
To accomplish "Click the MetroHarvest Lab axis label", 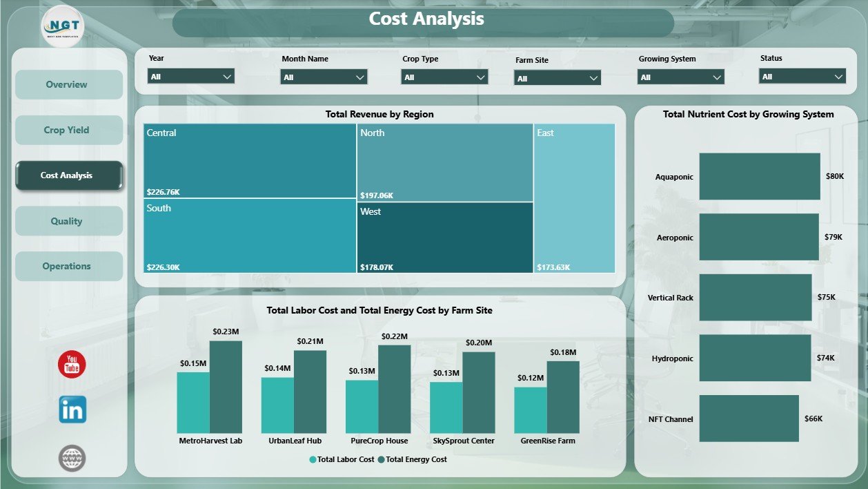I will coord(210,441).
